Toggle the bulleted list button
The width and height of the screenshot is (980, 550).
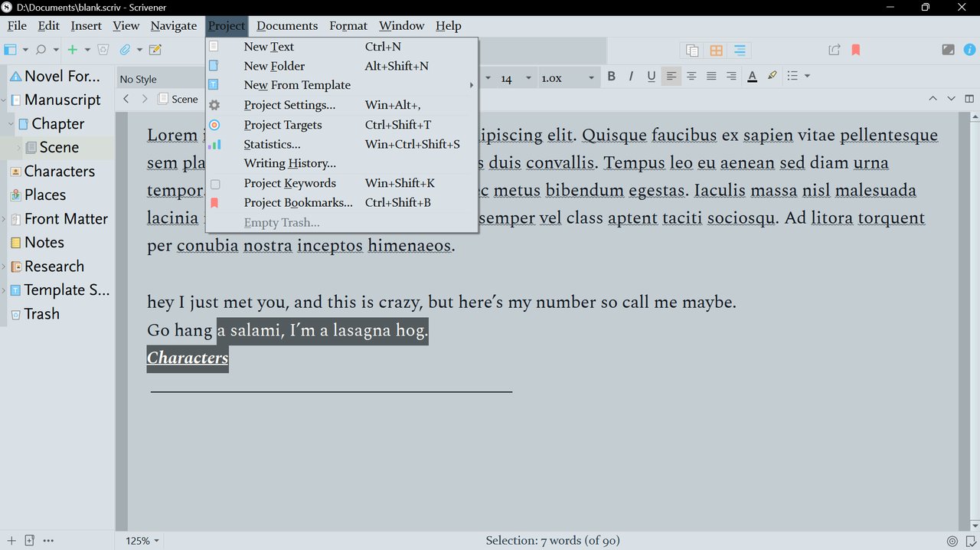tap(792, 76)
